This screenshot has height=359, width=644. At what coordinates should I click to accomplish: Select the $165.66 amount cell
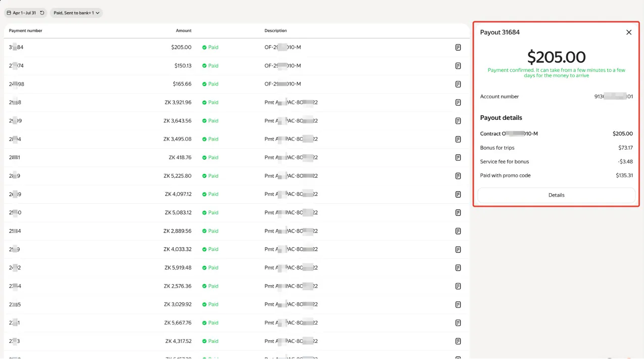pyautogui.click(x=182, y=84)
